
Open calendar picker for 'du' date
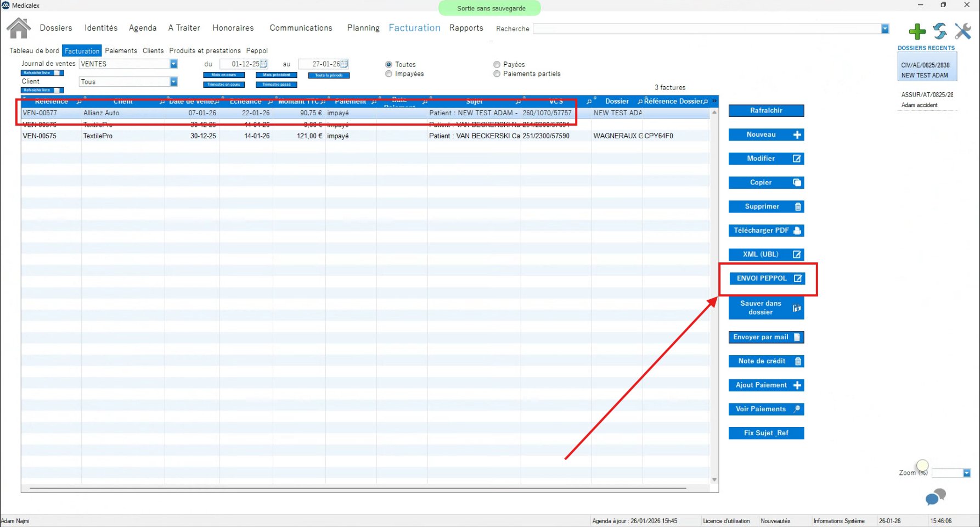tap(263, 64)
